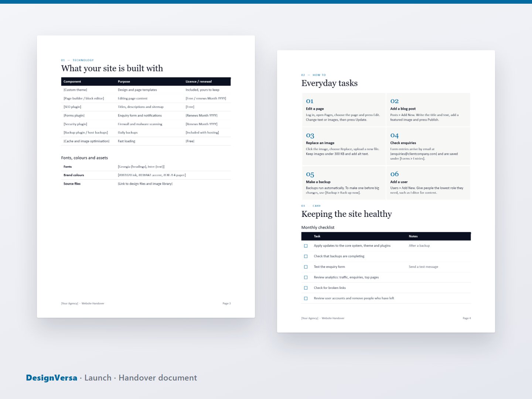Select the "Component" column header
The height and width of the screenshot is (399, 532).
(x=72, y=82)
